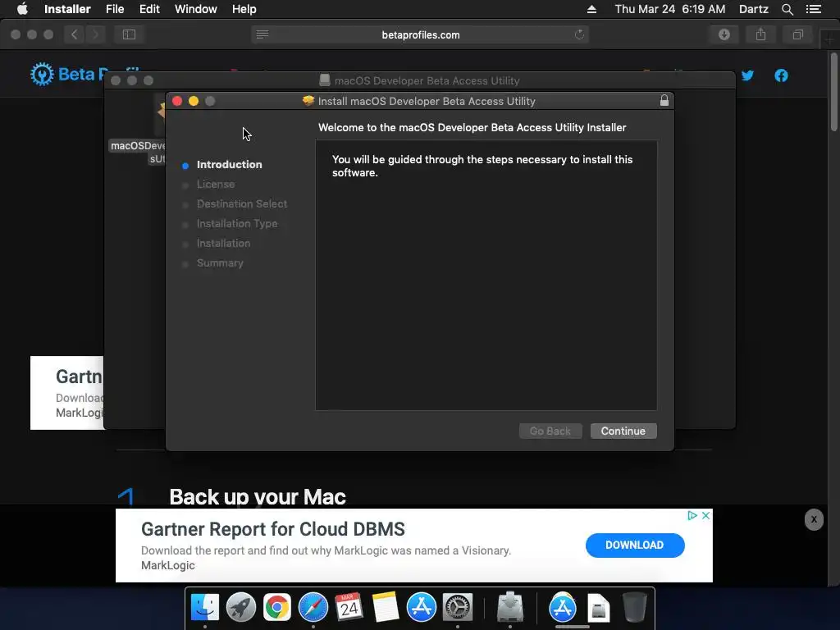Viewport: 840px width, 630px height.
Task: Select the Introduction step in installer sidebar
Action: click(x=230, y=164)
